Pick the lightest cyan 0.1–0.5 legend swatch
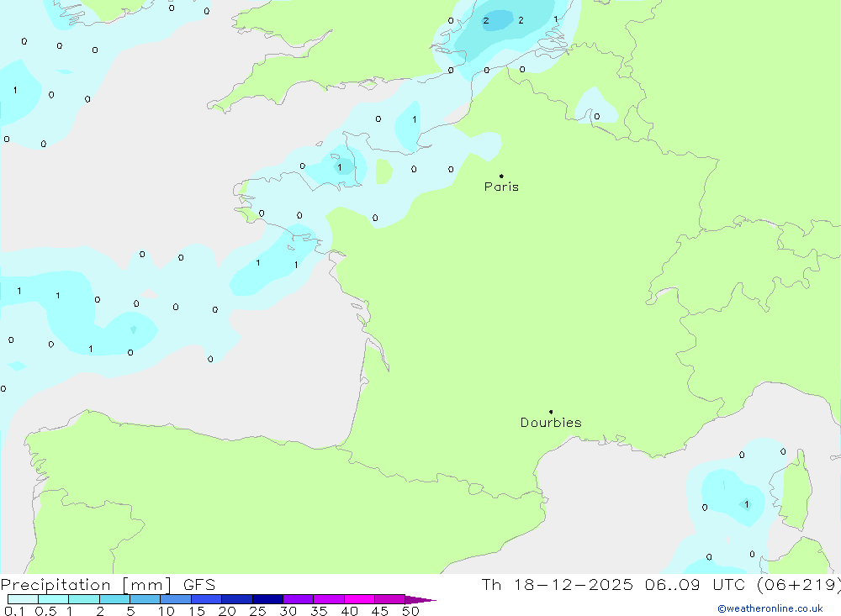The width and height of the screenshot is (841, 616). [x=23, y=599]
